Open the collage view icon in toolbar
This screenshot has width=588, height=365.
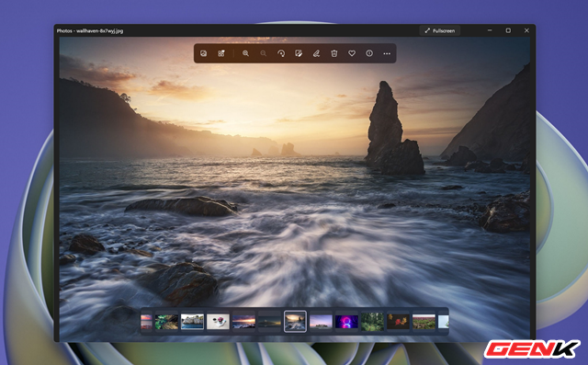(x=221, y=53)
